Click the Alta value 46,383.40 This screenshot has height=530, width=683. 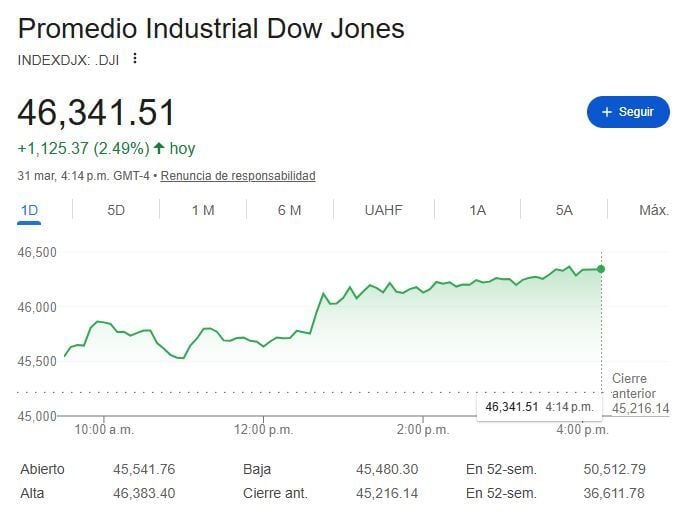tap(144, 493)
